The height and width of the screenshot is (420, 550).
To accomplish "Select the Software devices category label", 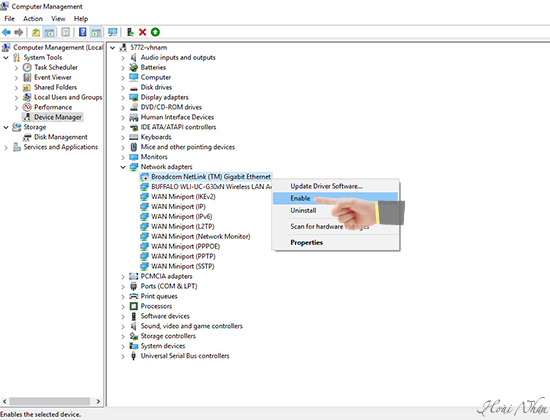I will point(165,316).
